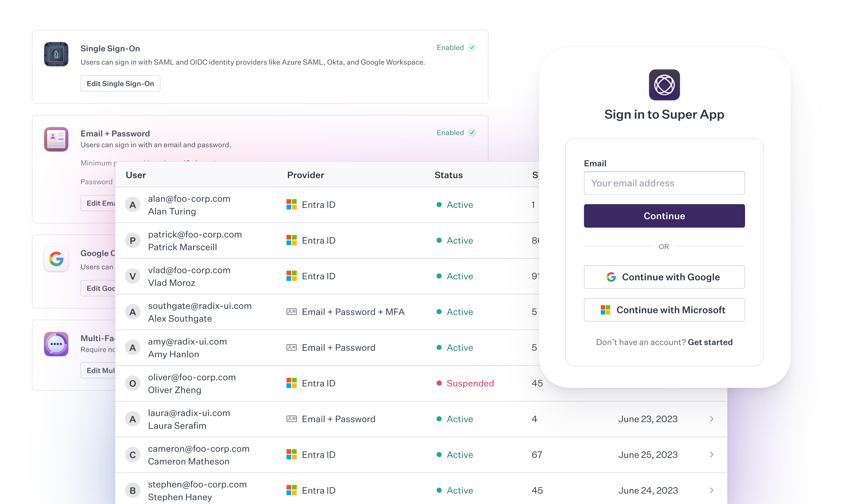Click the Email + Password + MFA badge icon
Screen dimensions: 843x504
[291, 311]
